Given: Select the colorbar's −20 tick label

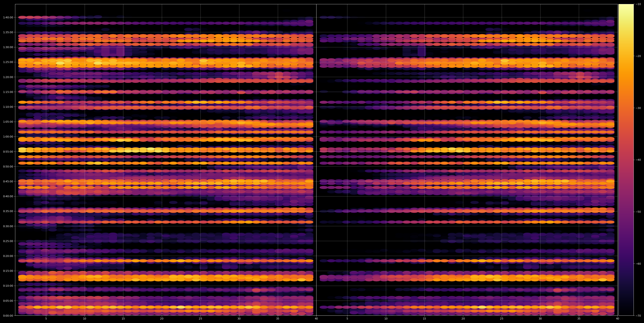Looking at the screenshot, I should [x=638, y=56].
